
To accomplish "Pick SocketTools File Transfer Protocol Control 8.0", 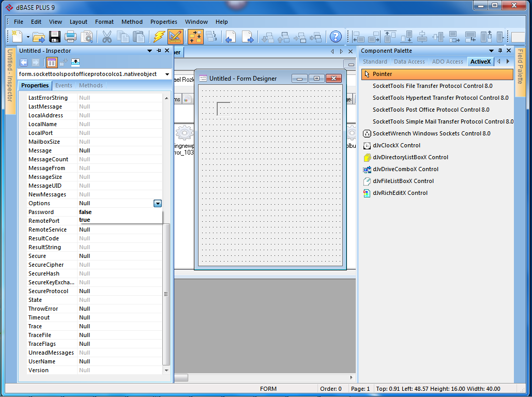I will pos(433,86).
